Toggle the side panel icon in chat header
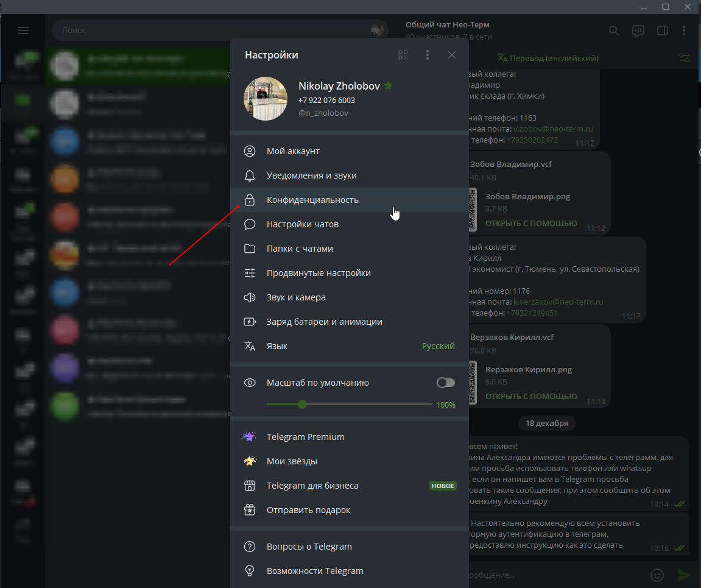This screenshot has width=701, height=588. pyautogui.click(x=663, y=30)
